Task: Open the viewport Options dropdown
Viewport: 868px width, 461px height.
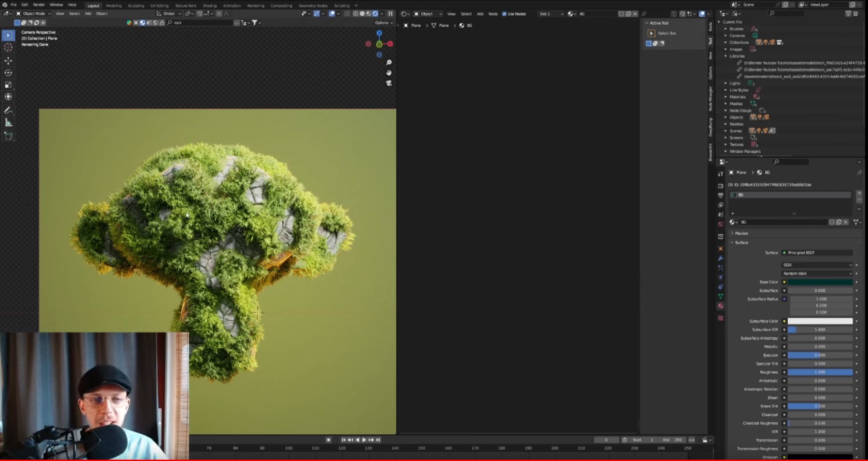Action: pos(384,23)
